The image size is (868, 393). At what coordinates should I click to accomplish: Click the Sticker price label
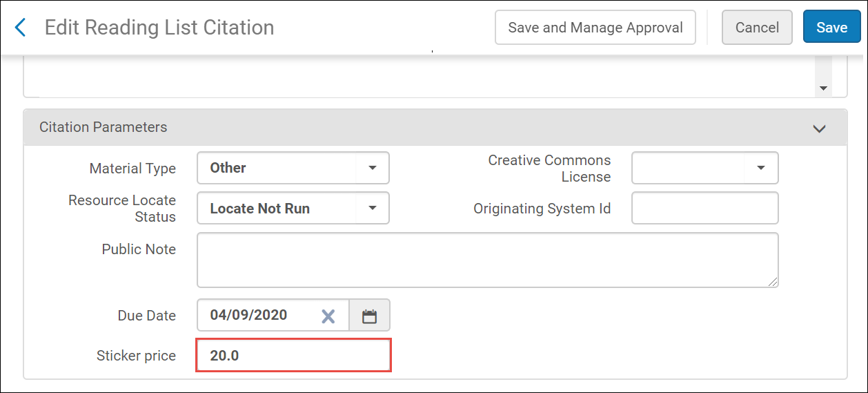click(x=136, y=356)
